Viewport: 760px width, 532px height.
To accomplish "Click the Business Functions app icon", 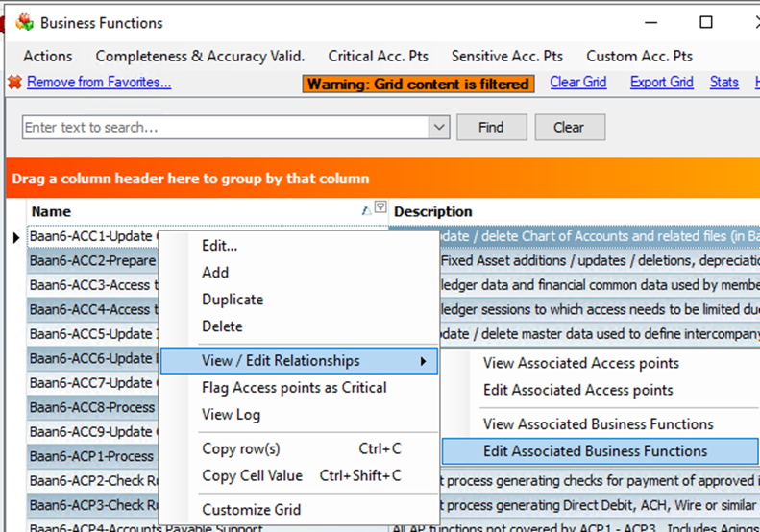I will click(24, 22).
